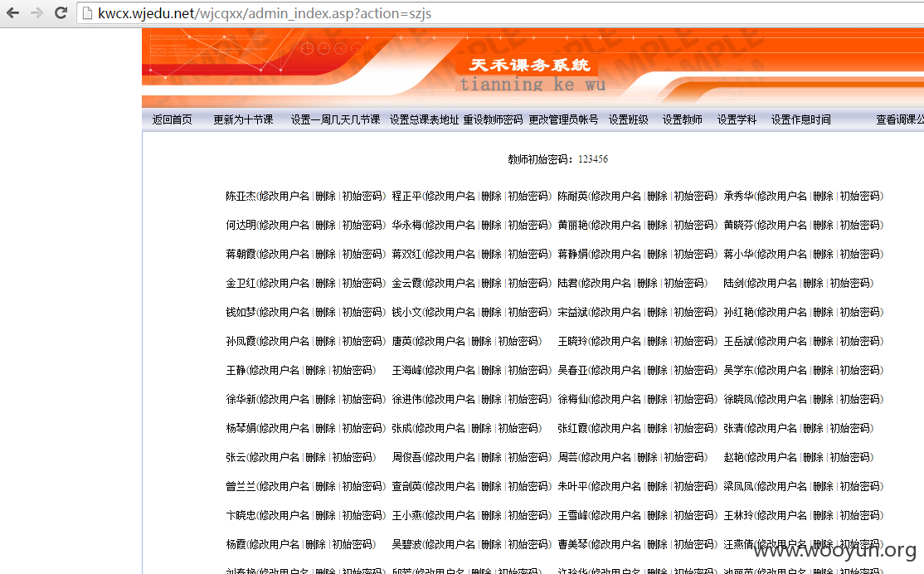Viewport: 924px width, 574px height.
Task: Click 删除 for 陆君
Action: pos(647,283)
